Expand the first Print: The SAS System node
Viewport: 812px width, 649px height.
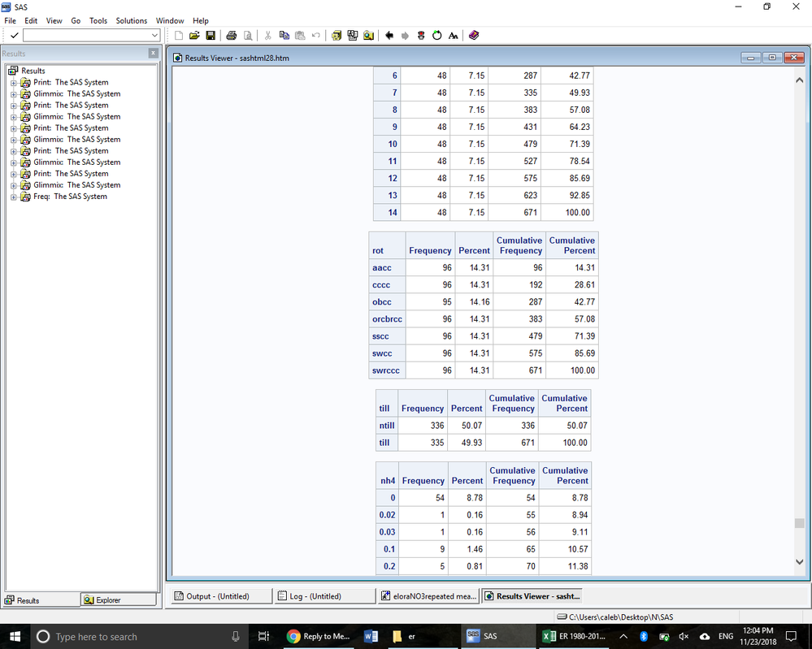14,82
